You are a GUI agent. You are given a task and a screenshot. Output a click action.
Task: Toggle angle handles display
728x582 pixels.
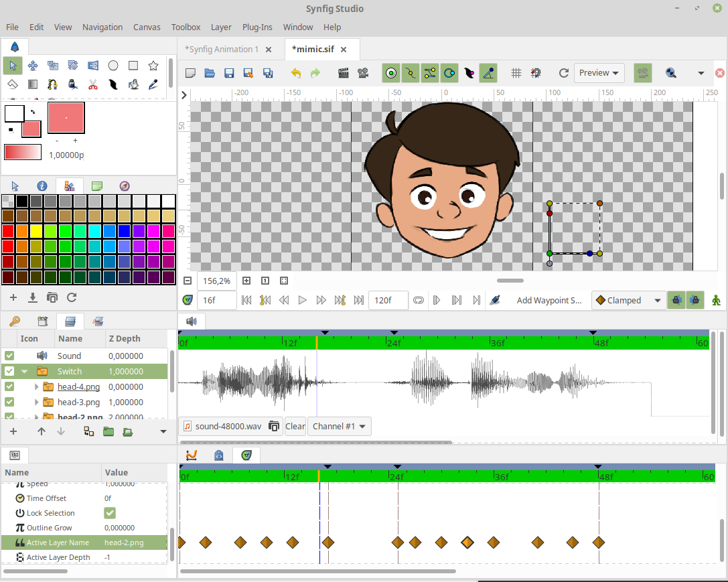488,73
